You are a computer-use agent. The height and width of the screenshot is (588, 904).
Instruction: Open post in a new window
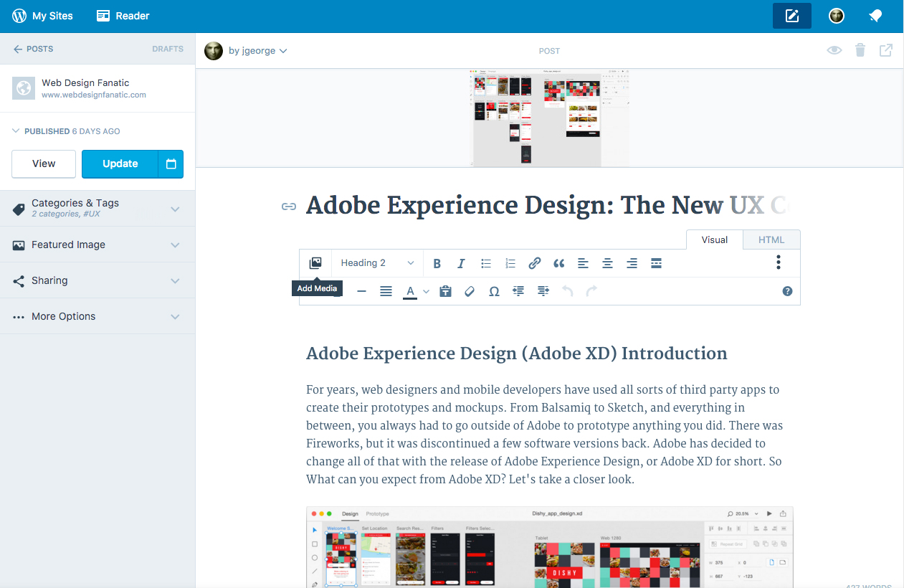(885, 50)
